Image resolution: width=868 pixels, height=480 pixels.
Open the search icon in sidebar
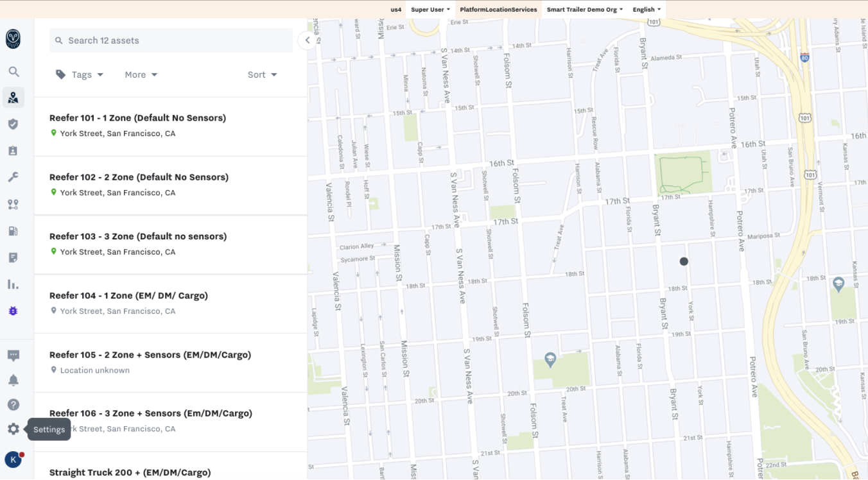(13, 72)
